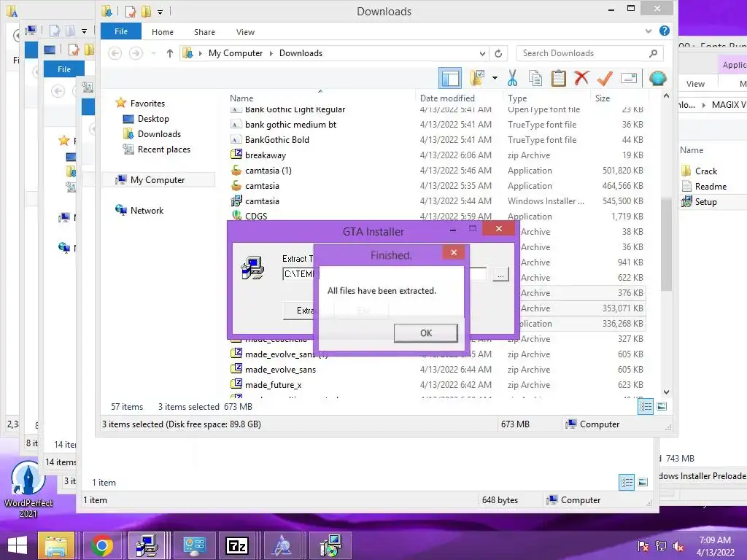Viewport: 747px width, 560px height.
Task: Select the BankGothic Bold font file
Action: tap(276, 139)
